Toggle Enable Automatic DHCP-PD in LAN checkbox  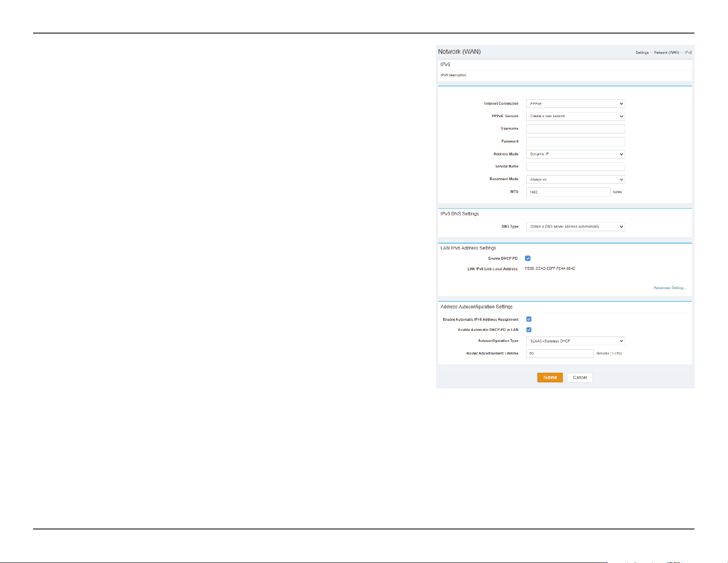tap(529, 330)
